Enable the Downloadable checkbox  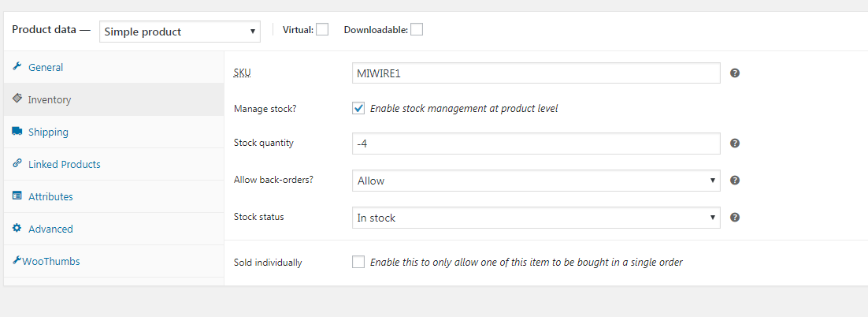[x=417, y=29]
